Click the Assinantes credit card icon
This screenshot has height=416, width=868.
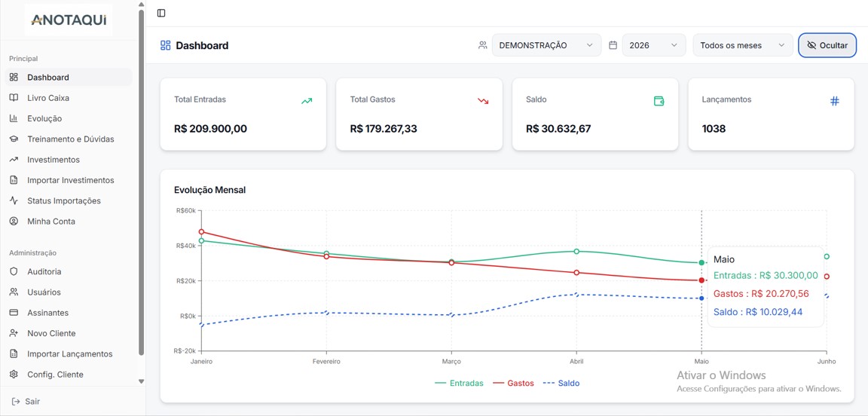(14, 313)
